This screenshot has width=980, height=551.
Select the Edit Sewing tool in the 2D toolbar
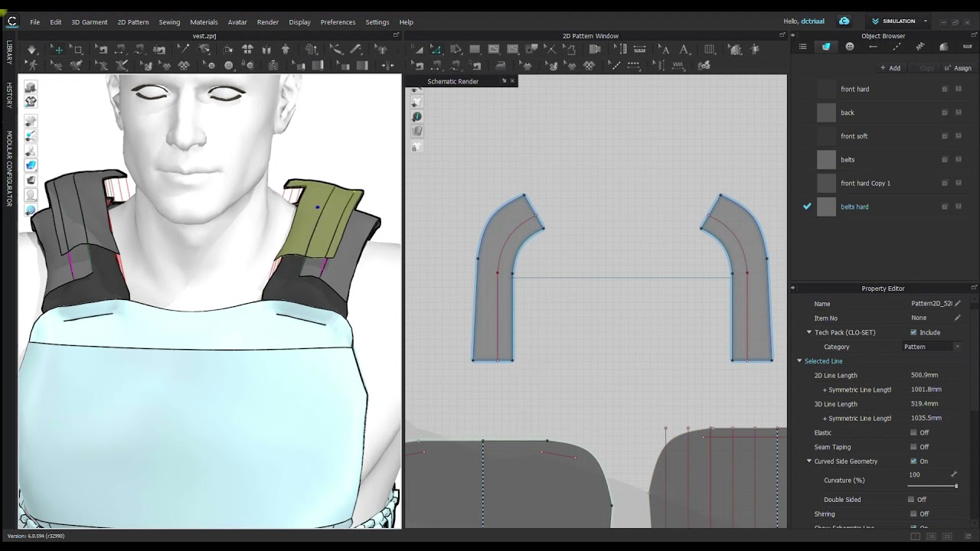pos(417,65)
